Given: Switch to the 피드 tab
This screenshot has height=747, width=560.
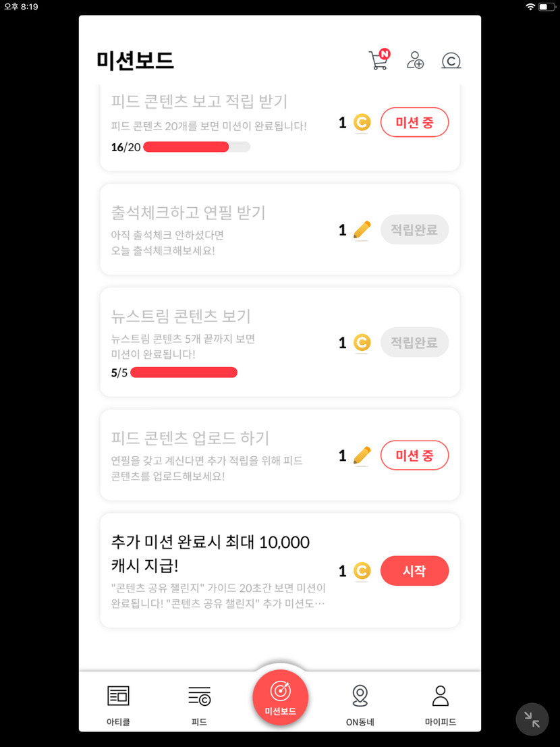Looking at the screenshot, I should pos(199,703).
